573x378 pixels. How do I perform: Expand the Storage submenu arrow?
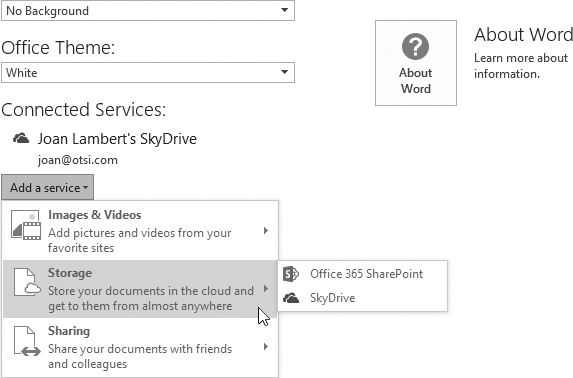pyautogui.click(x=266, y=289)
